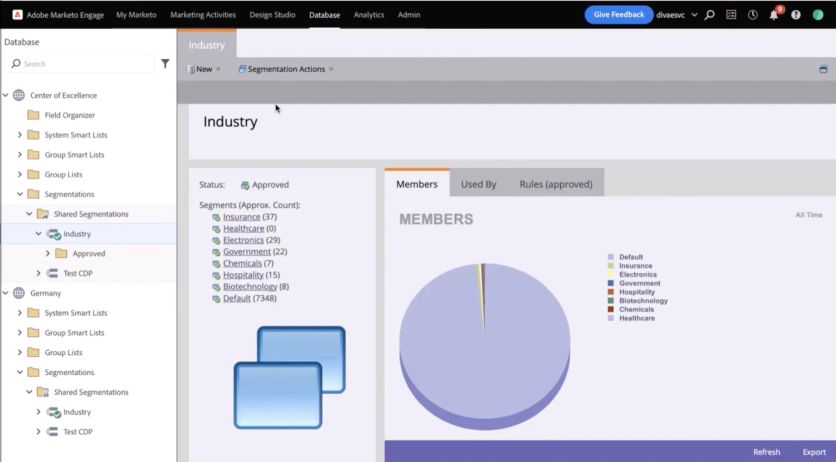The height and width of the screenshot is (462, 836).
Task: Click the Database tree search field
Action: click(x=82, y=63)
